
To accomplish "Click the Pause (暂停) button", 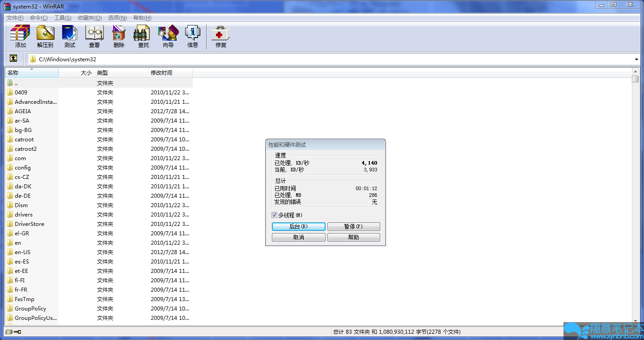I will coord(354,226).
